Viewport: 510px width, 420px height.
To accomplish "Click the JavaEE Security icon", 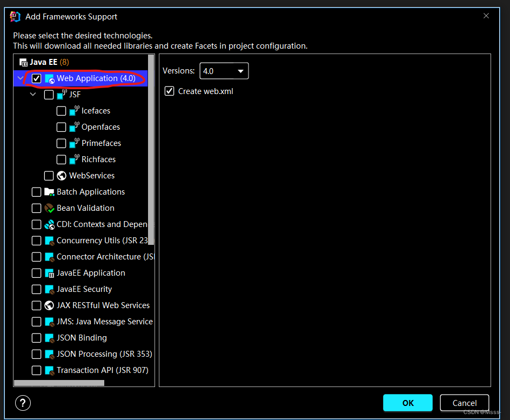I will [x=49, y=289].
